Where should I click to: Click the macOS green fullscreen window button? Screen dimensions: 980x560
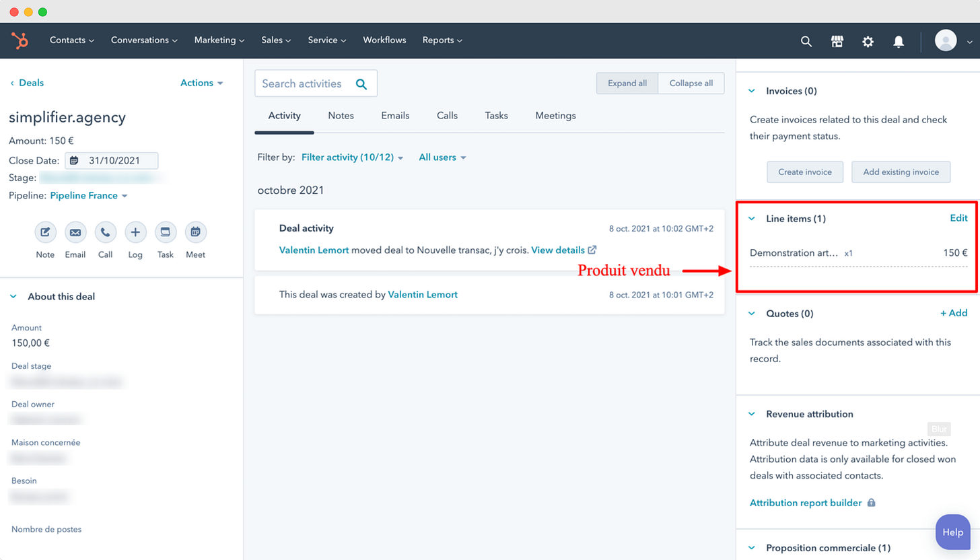tap(42, 11)
